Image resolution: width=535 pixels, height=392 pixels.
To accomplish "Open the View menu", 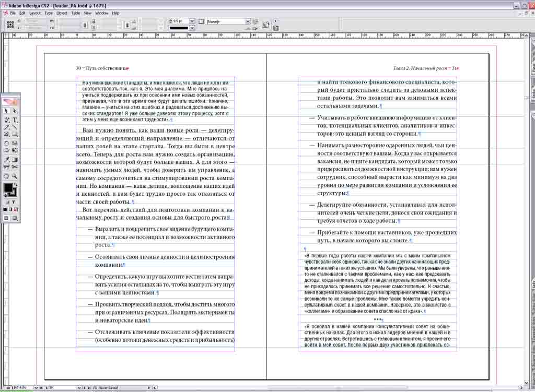I will [88, 13].
